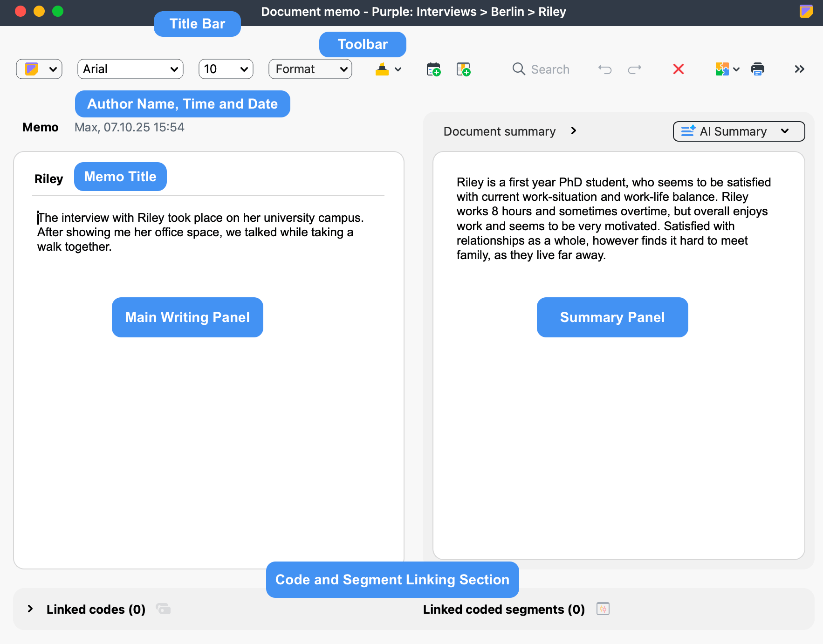
Task: Open the AI Assist puzzle icon
Action: [x=722, y=69]
